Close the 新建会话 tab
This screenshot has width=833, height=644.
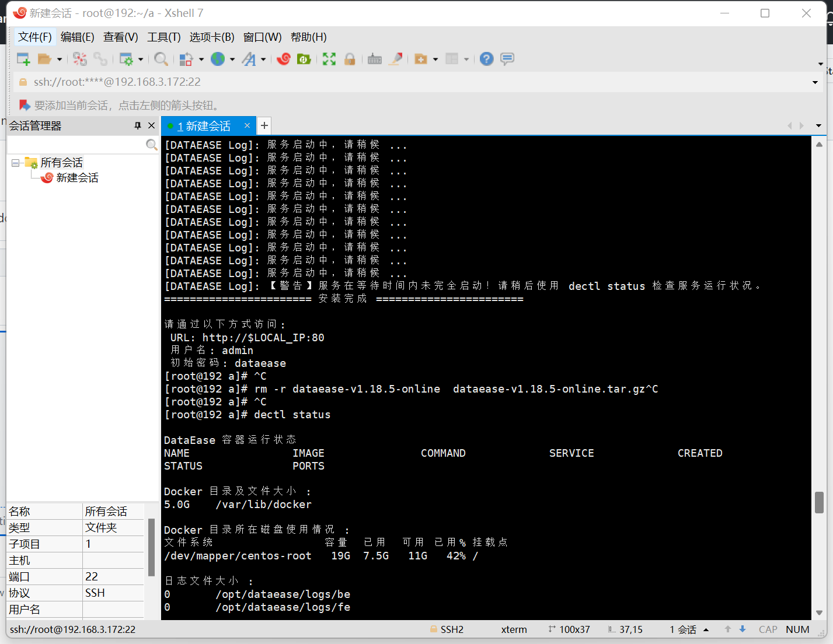tap(247, 125)
